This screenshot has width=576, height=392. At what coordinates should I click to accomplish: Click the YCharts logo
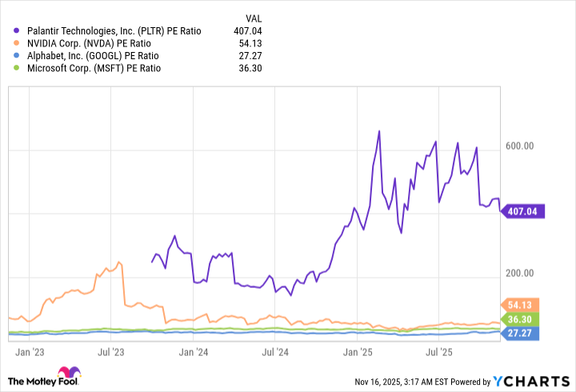point(531,382)
